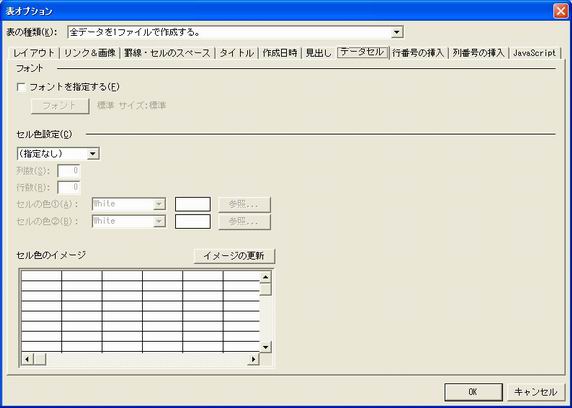Switch to the 作成日時 tab

click(x=280, y=53)
